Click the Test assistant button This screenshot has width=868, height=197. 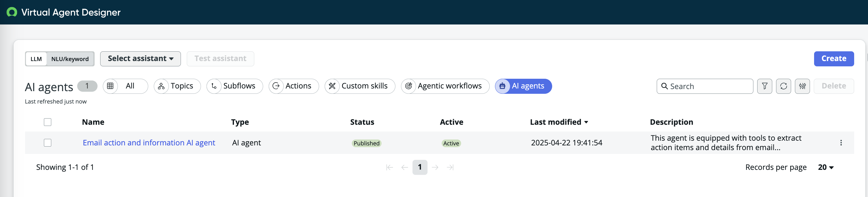[220, 59]
